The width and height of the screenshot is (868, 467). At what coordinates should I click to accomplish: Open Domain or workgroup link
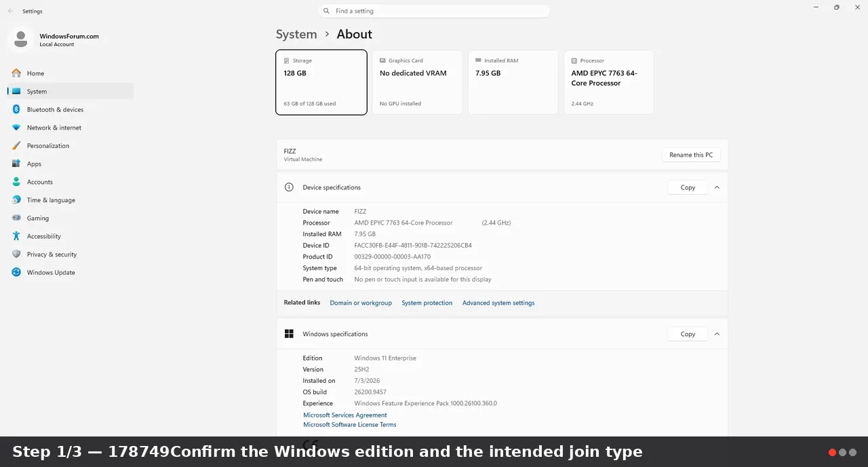361,303
